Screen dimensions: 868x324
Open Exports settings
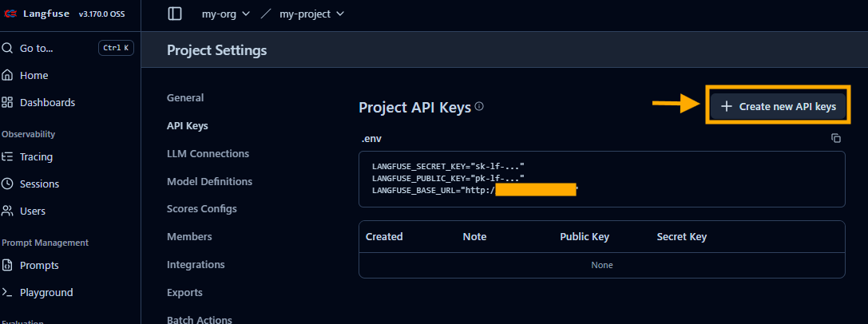tap(185, 293)
